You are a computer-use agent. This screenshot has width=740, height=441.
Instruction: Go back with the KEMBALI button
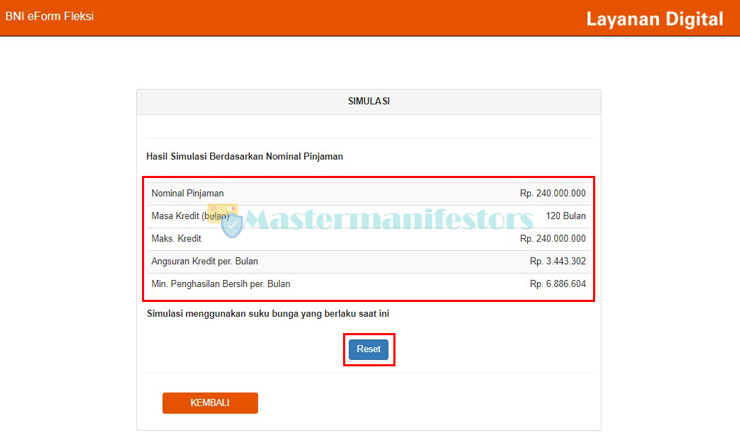(210, 403)
